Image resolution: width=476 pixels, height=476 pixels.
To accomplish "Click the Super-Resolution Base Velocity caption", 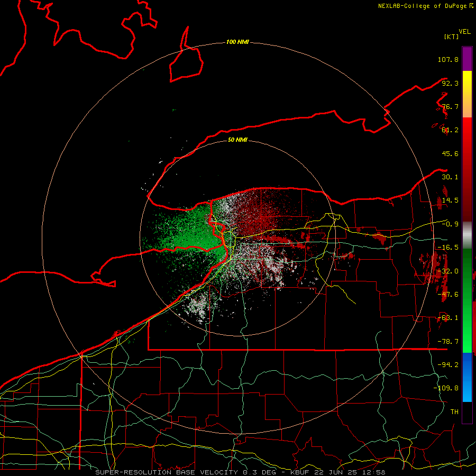I will click(240, 472).
